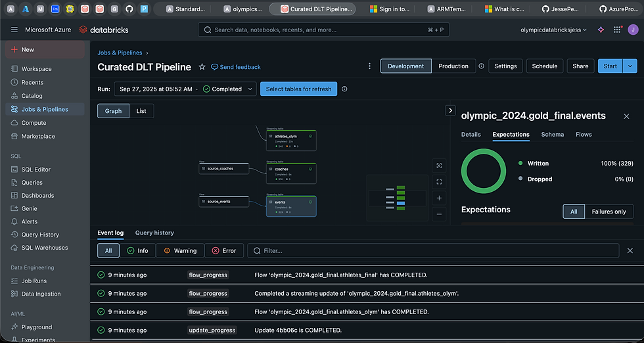
Task: Select the source_coaches view node
Action: (x=224, y=168)
